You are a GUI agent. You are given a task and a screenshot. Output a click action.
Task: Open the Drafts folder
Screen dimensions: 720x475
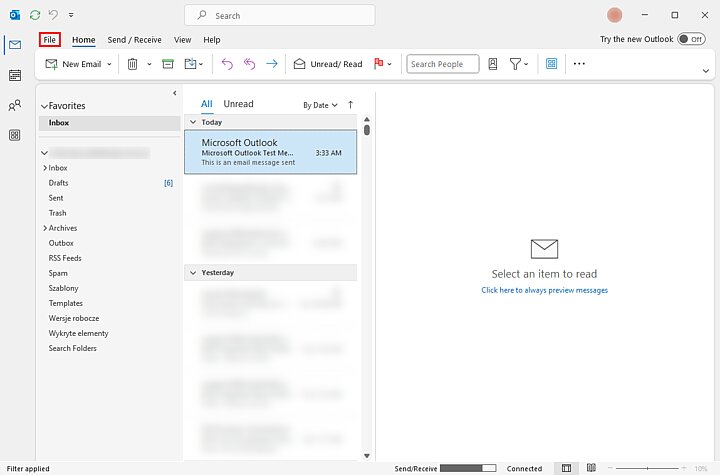[58, 183]
